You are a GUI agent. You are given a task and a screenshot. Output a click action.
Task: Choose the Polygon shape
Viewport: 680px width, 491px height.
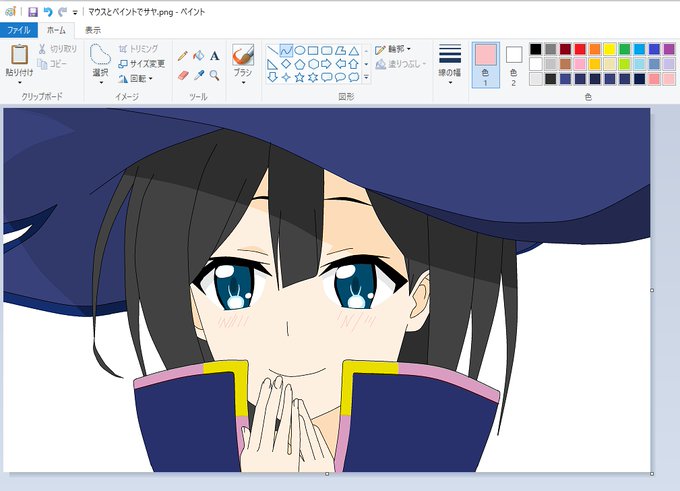pos(340,51)
